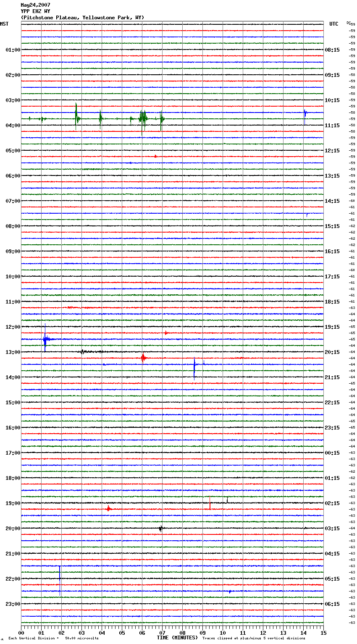The image size is (357, 644).
Task: Click the 09:15 UTC time label
Action: (332, 75)
